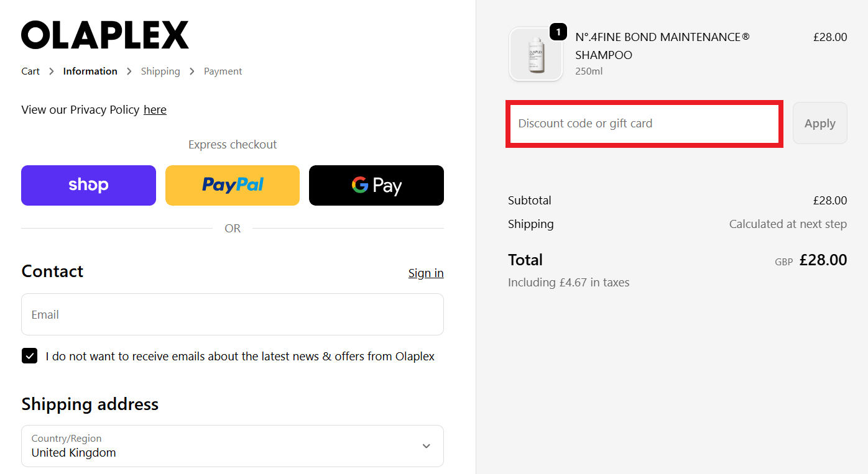
Task: Jump to the Shipping breadcrumb step
Action: (x=160, y=71)
